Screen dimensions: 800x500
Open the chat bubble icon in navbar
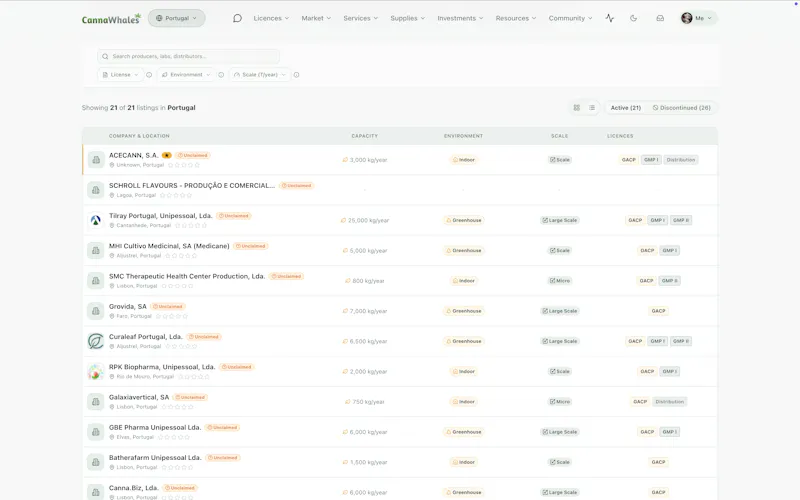(x=237, y=18)
